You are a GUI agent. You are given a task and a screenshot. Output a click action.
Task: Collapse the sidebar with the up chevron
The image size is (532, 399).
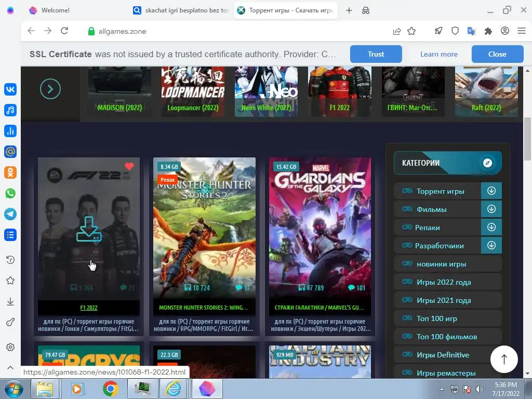point(10,367)
